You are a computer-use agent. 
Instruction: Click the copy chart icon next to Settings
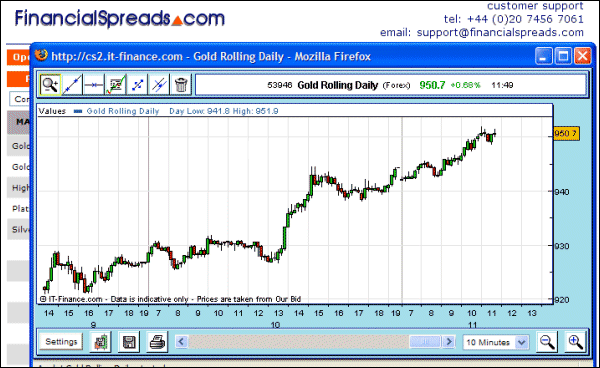point(100,342)
